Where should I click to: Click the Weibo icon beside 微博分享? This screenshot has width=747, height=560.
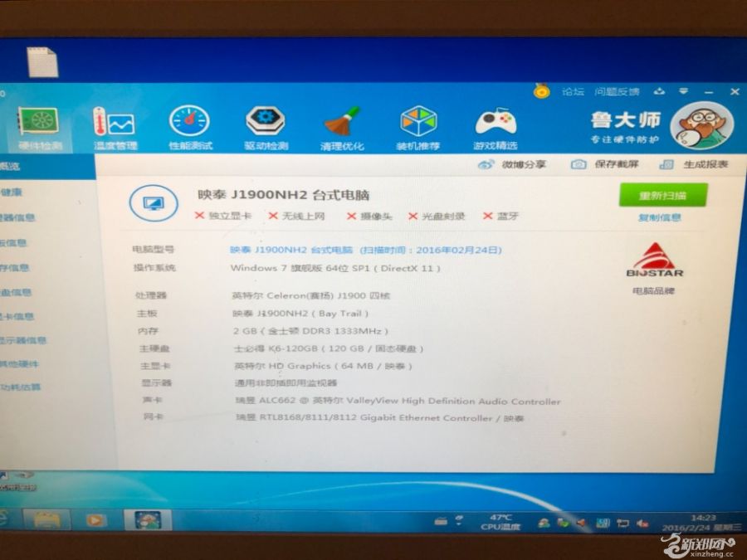tap(486, 165)
